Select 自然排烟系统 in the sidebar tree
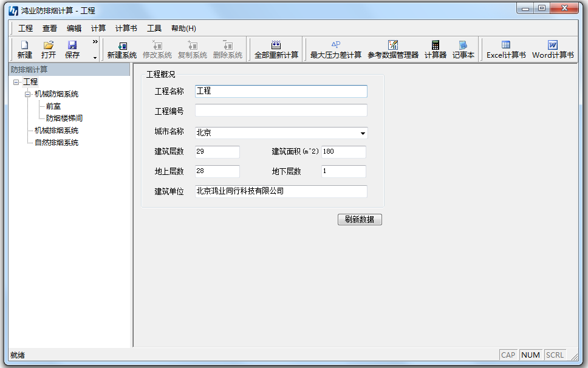 pos(57,142)
